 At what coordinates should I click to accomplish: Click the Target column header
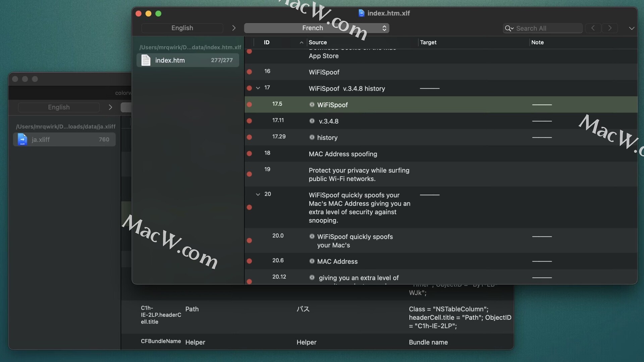tap(428, 43)
